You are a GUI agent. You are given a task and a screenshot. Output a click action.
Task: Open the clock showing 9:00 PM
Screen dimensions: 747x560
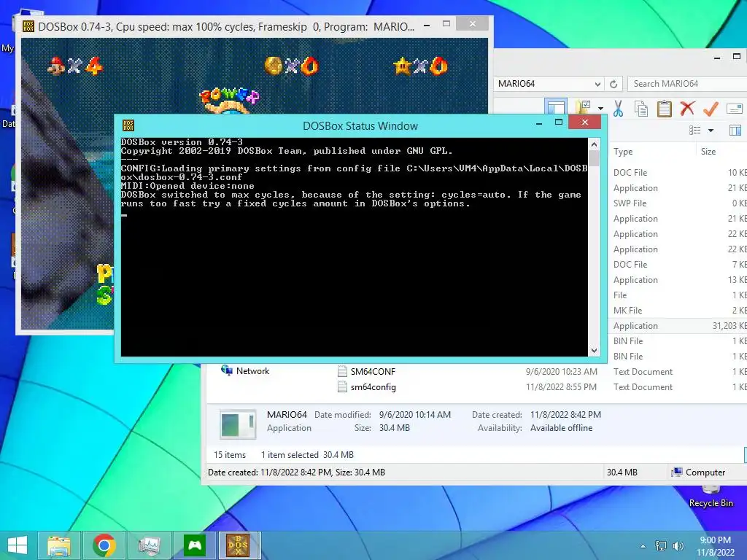point(715,545)
